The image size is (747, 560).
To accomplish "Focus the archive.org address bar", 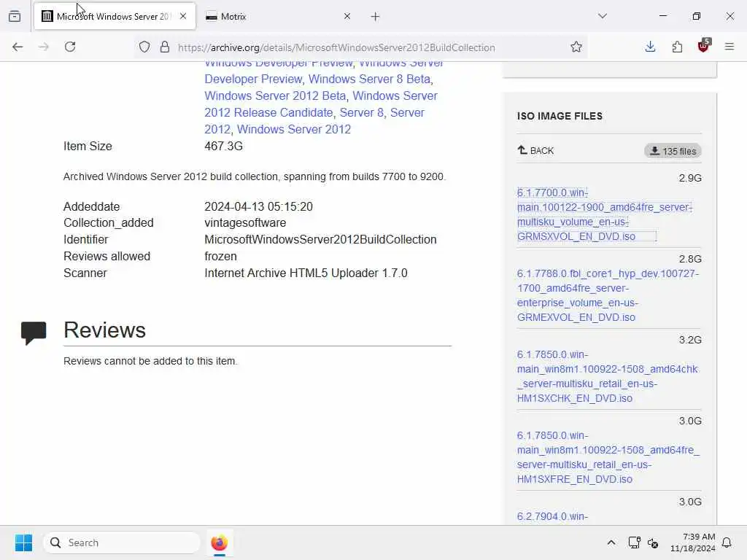I will [x=336, y=47].
